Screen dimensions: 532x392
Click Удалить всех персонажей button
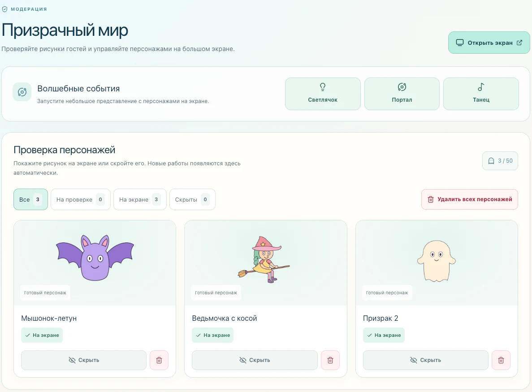tap(470, 199)
